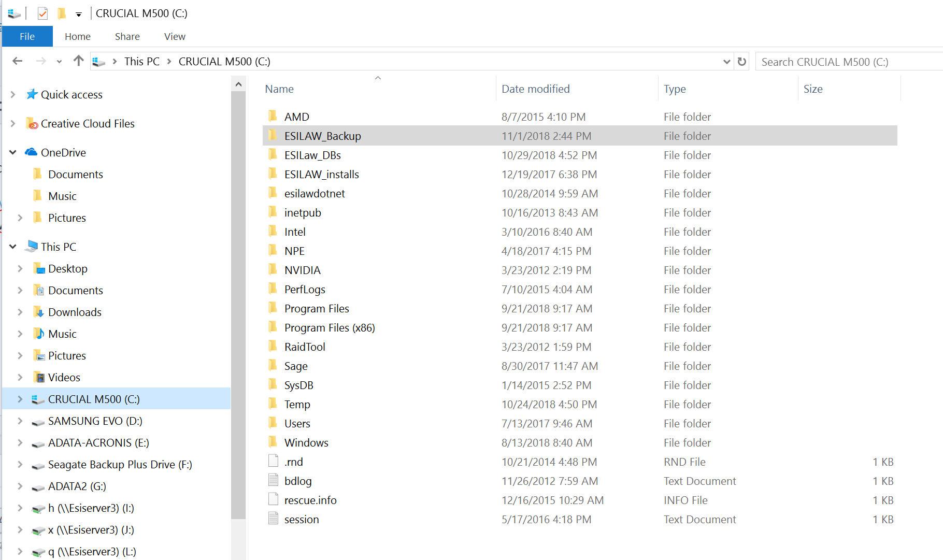Select the OneDrive cloud icon
Viewport: 943px width, 560px height.
click(32, 152)
